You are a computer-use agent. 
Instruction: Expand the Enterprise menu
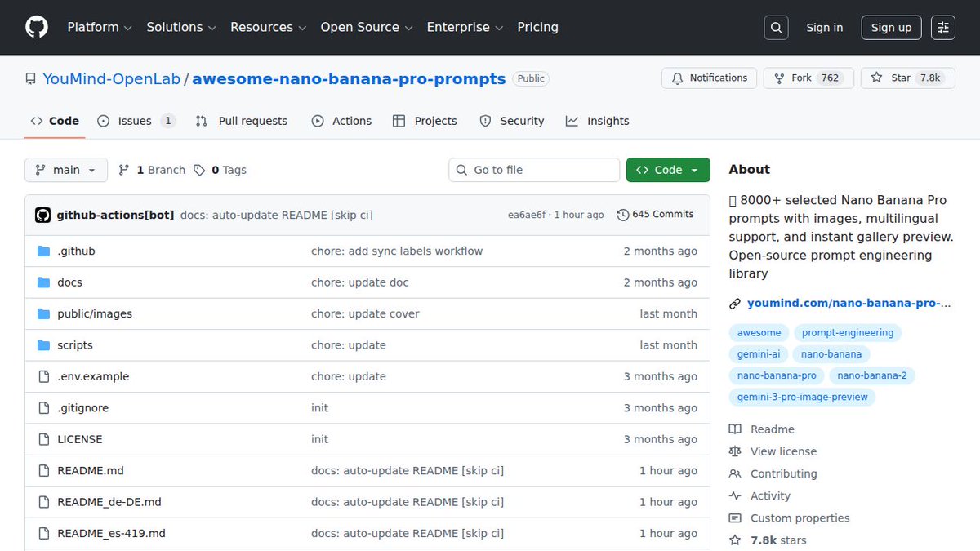tap(465, 27)
